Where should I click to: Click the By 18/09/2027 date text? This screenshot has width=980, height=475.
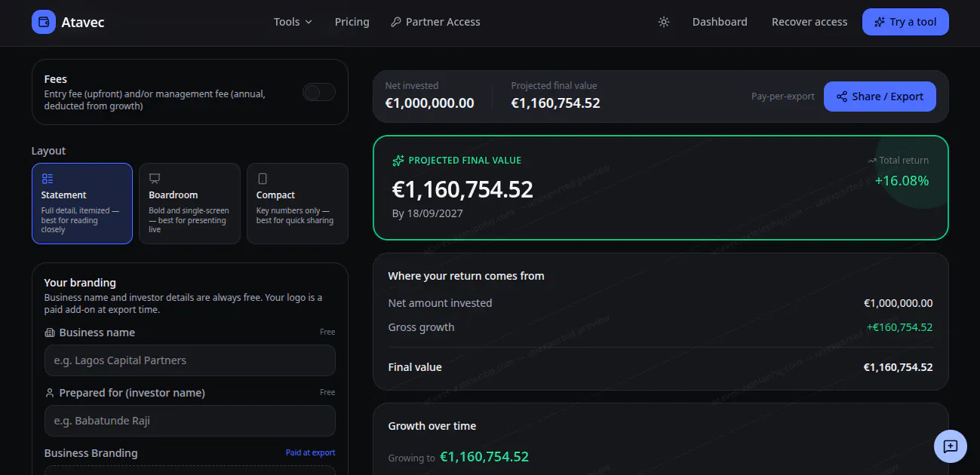[428, 213]
